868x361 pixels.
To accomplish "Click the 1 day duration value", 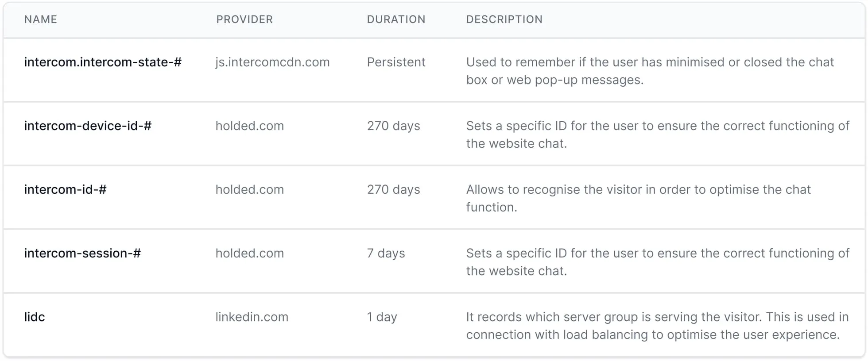I will click(x=382, y=317).
